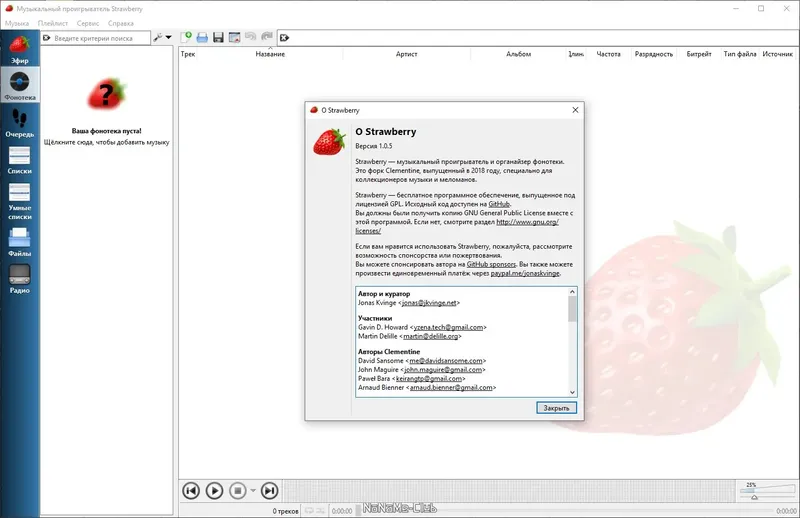
Task: Click the clear playlist icon
Action: tap(234, 37)
